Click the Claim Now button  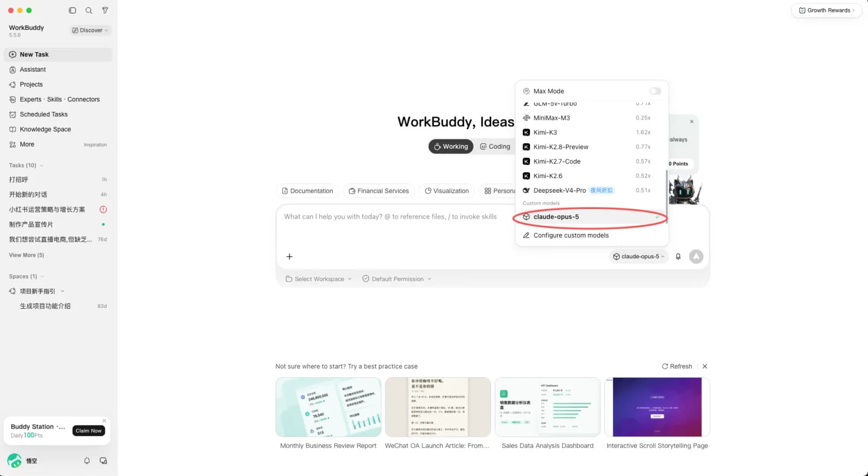pos(89,431)
